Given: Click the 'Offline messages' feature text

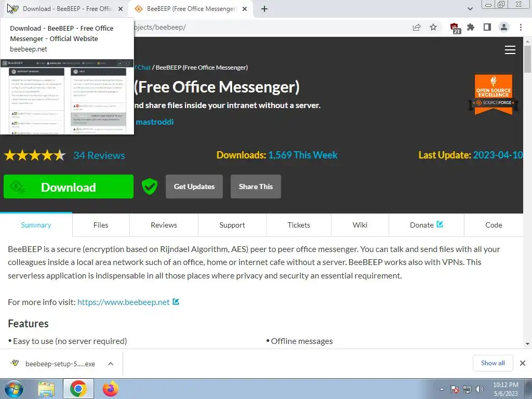Looking at the screenshot, I should (x=302, y=341).
